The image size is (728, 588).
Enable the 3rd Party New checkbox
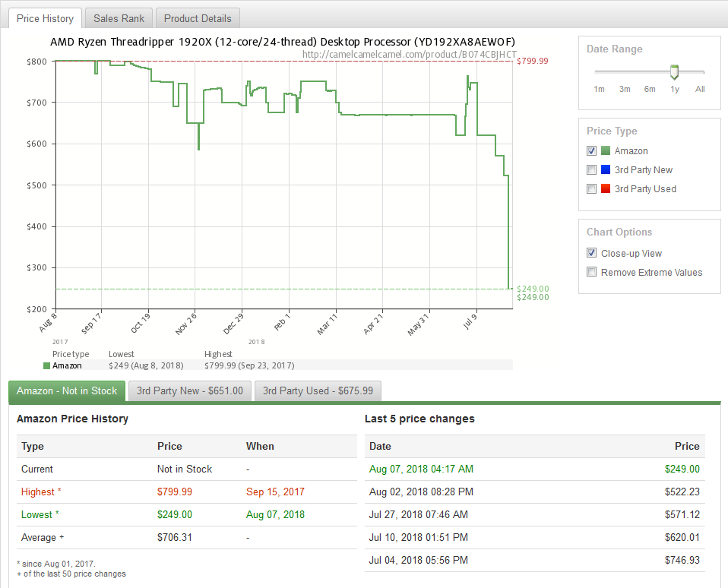point(591,170)
